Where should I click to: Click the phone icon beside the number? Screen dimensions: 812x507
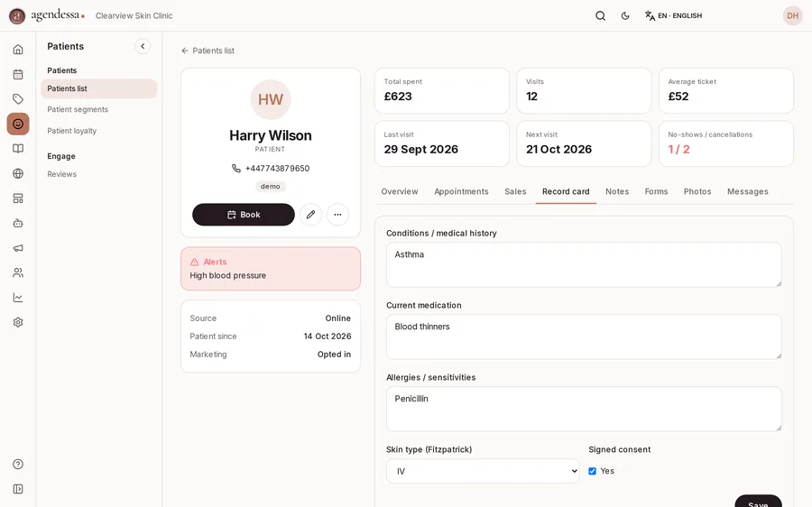[236, 169]
